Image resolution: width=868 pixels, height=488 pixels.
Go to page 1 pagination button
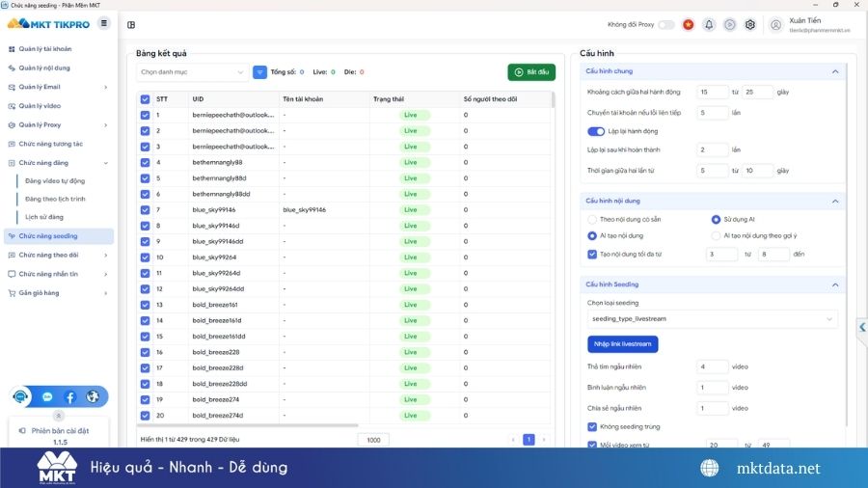coord(529,440)
